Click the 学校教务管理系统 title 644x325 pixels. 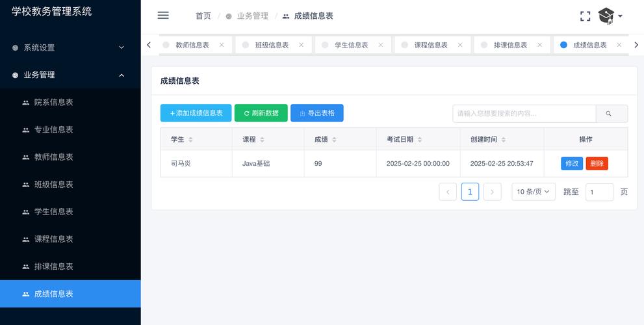[x=52, y=11]
